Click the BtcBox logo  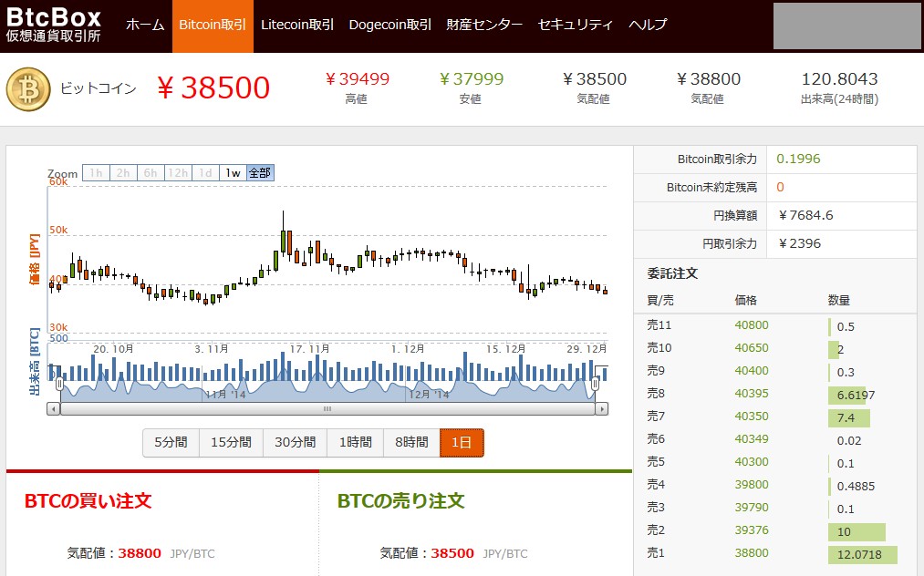coord(54,25)
